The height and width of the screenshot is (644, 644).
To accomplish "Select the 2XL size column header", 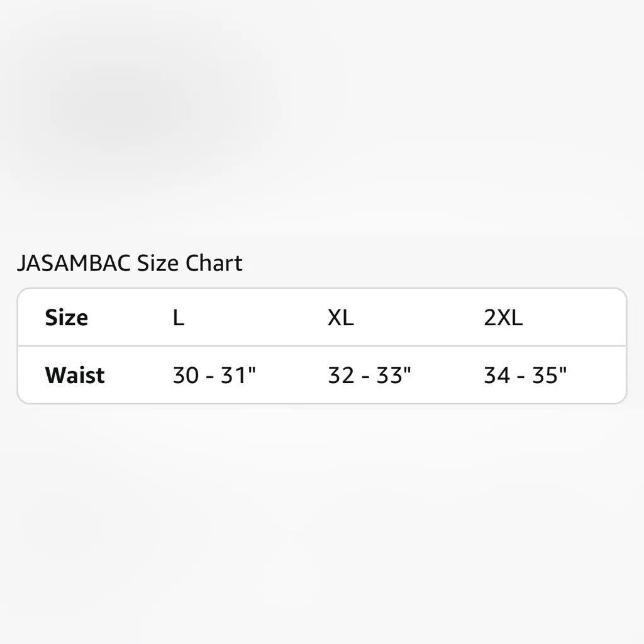I will (x=503, y=318).
